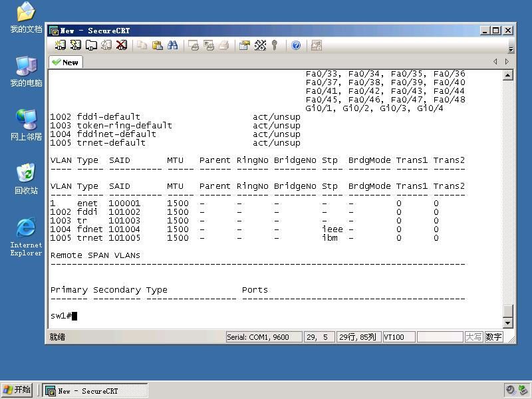Select the New session tab

click(x=66, y=63)
